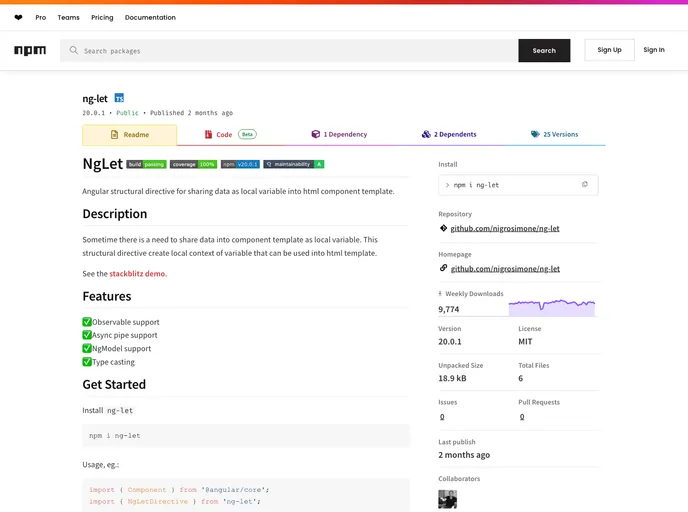Open the 2 Dependents tab
The width and height of the screenshot is (688, 512).
coord(448,134)
